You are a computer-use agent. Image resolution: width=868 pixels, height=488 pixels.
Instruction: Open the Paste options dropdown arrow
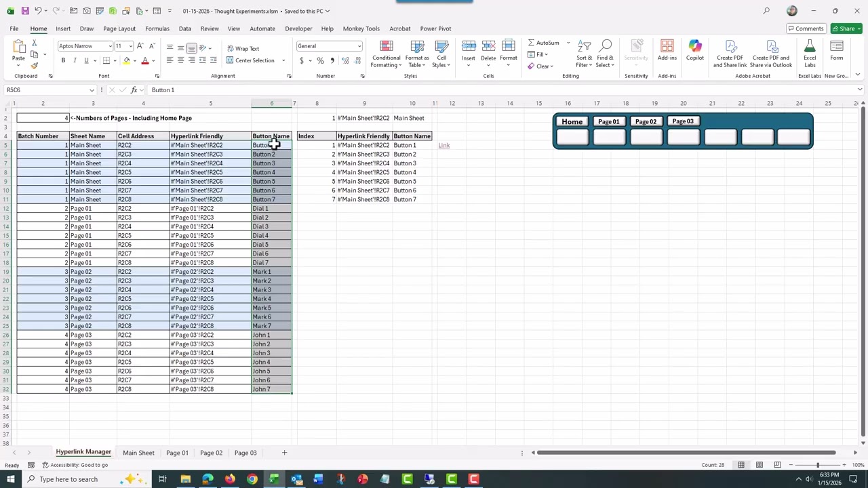tap(18, 66)
